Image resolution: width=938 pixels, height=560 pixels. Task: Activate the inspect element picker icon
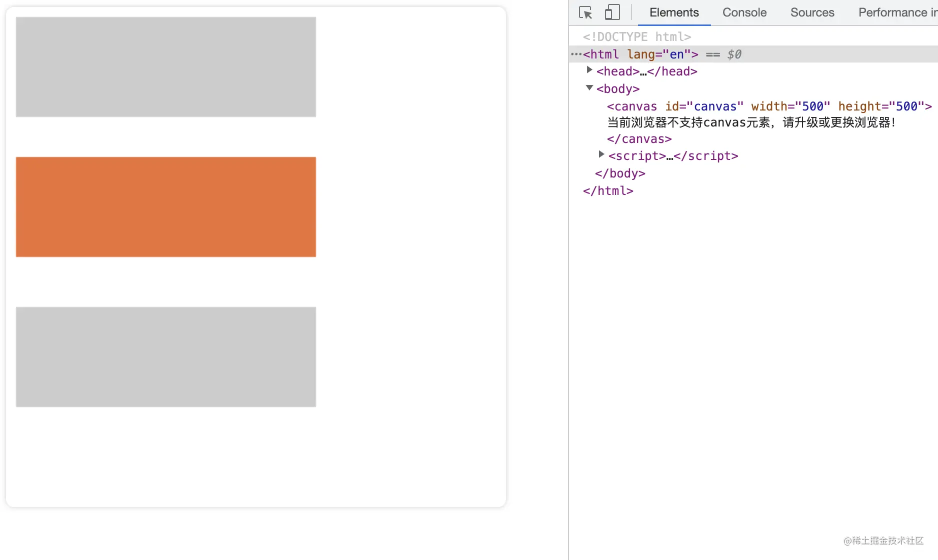click(x=585, y=12)
